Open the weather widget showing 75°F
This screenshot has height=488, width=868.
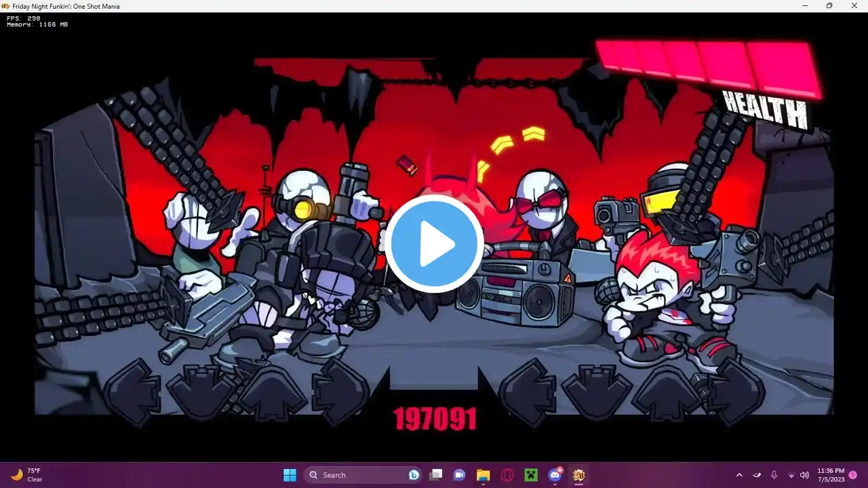tap(27, 475)
